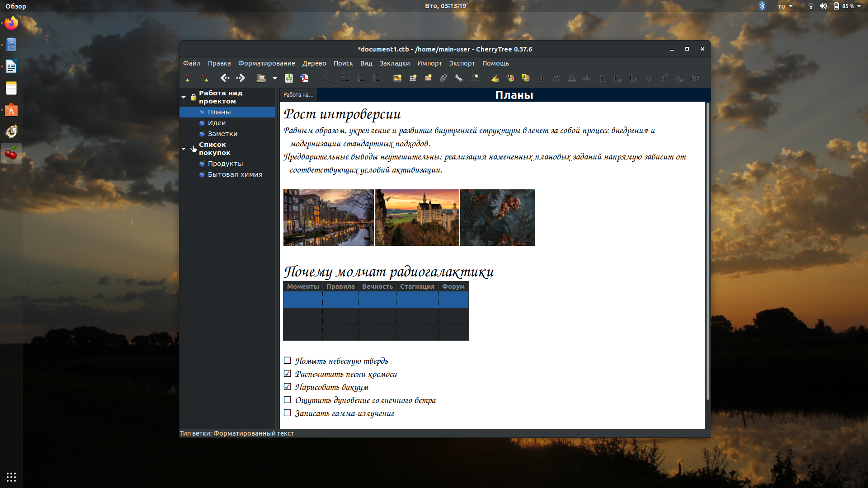Image resolution: width=868 pixels, height=488 pixels.
Task: Click the add node toolbar icon
Action: click(x=188, y=79)
